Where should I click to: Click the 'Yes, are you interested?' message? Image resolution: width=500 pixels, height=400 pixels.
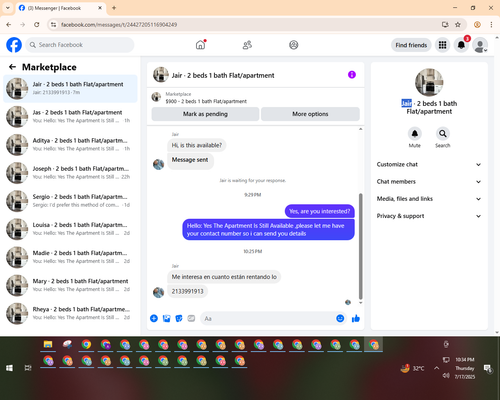click(319, 211)
